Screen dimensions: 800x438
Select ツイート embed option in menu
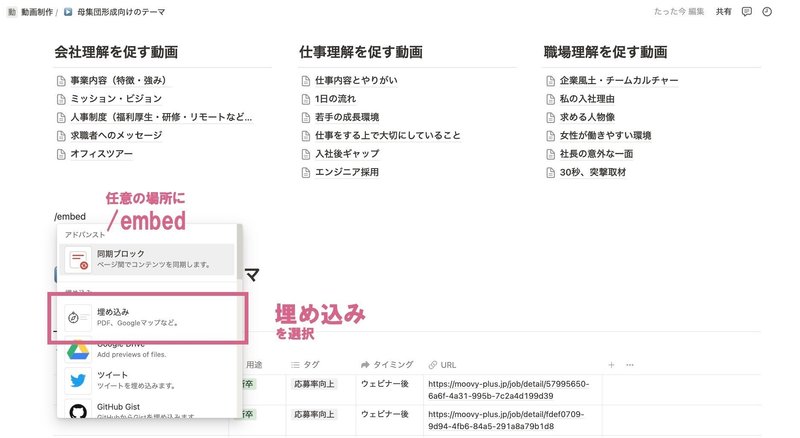coord(147,380)
